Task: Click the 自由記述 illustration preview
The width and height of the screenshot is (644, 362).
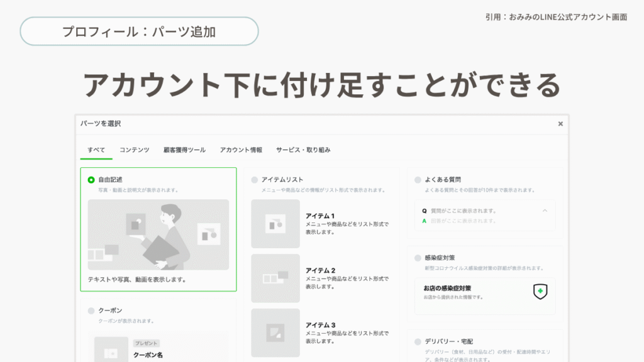Action: (x=158, y=234)
